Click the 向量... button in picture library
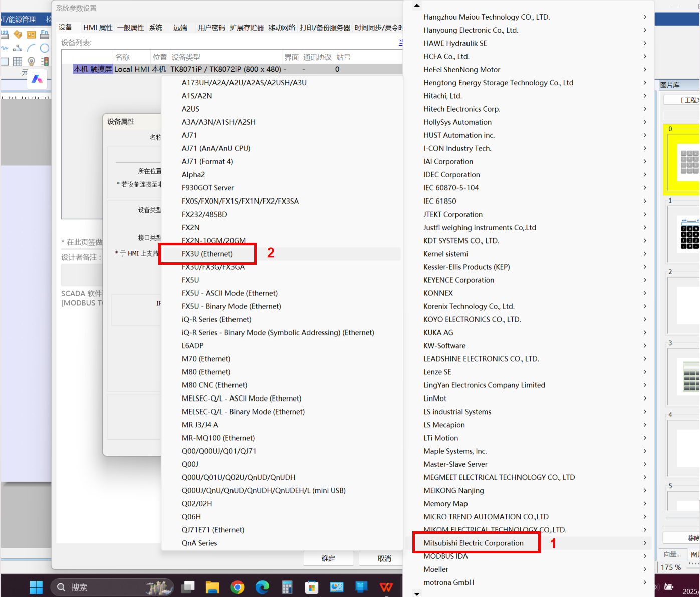The width and height of the screenshot is (700, 597). (x=672, y=554)
